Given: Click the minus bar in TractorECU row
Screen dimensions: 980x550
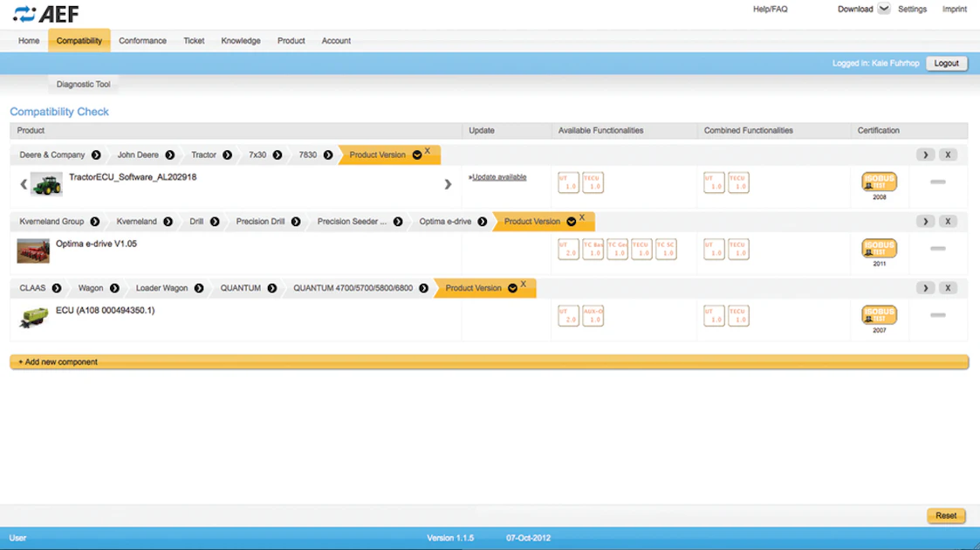Looking at the screenshot, I should [x=937, y=182].
